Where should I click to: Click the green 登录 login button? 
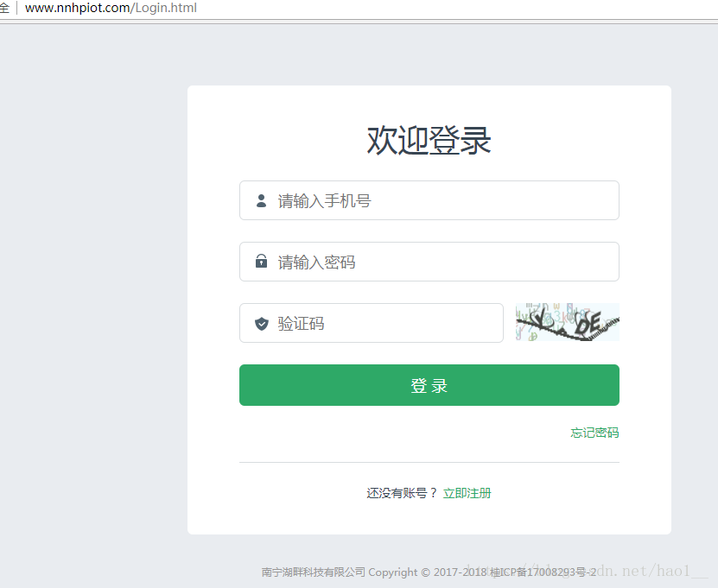429,385
